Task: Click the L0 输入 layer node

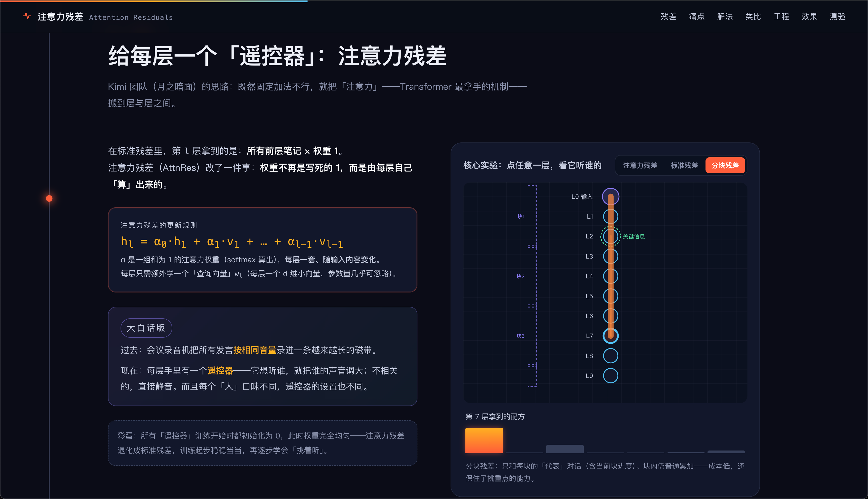Action: coord(610,196)
